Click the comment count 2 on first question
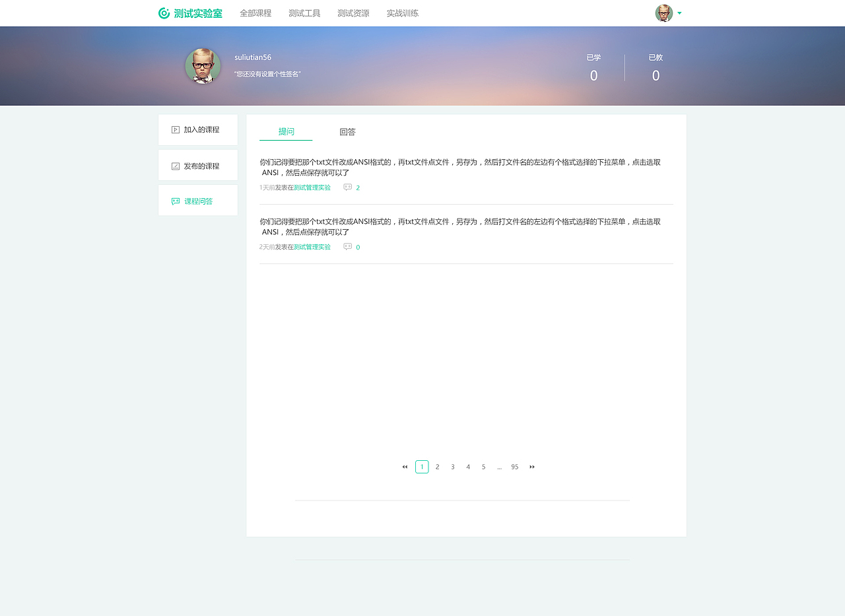The width and height of the screenshot is (845, 616). coord(358,187)
